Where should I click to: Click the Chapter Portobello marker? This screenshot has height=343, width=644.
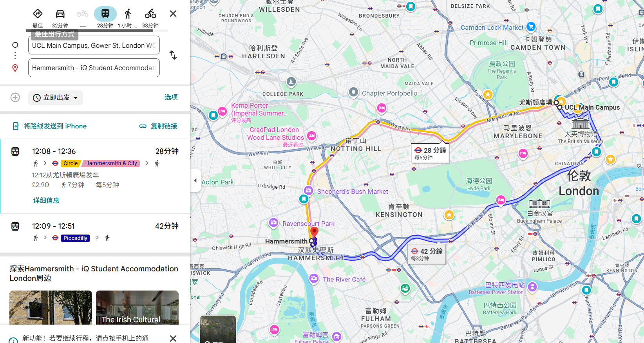[x=353, y=92]
